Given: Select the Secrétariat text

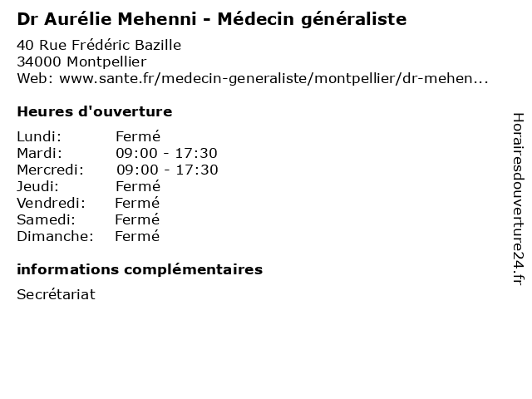Looking at the screenshot, I should coord(56,294).
